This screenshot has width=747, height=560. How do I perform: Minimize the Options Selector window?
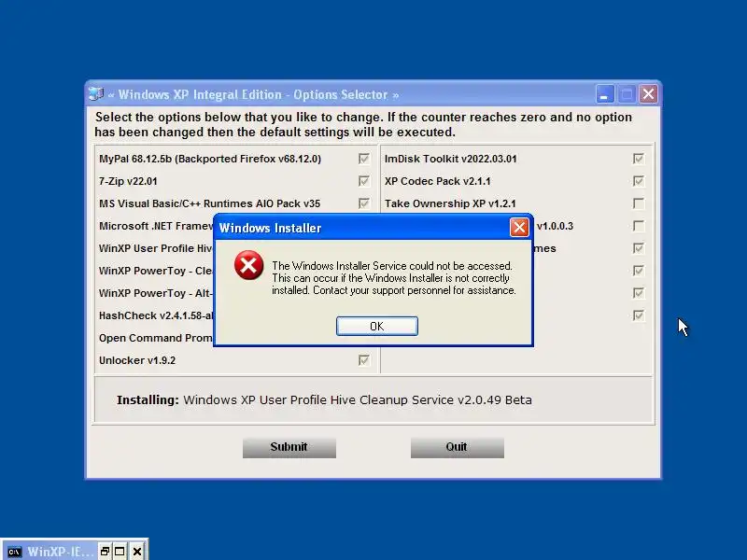click(x=604, y=94)
